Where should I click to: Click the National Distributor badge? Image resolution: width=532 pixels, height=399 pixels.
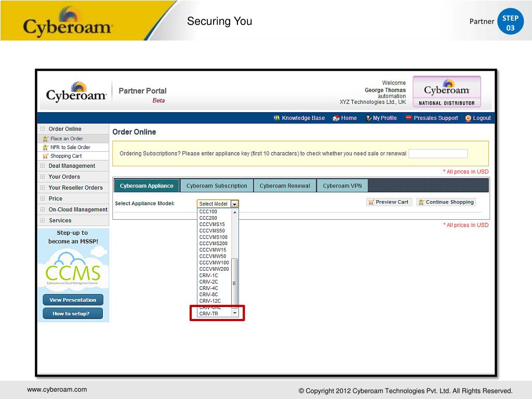[447, 91]
